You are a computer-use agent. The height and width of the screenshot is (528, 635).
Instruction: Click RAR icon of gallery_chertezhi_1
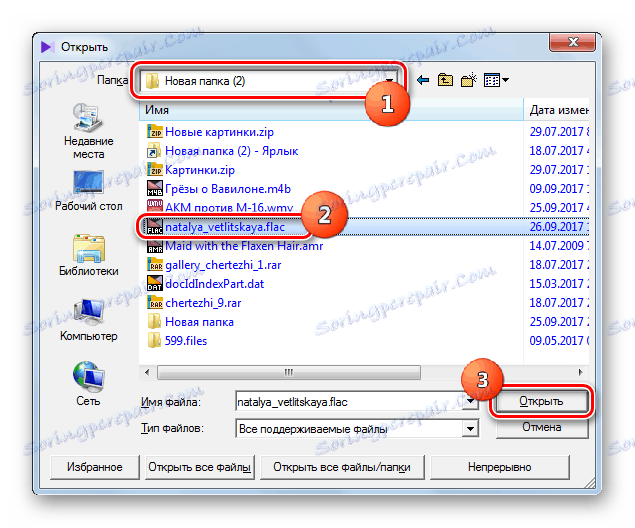(x=155, y=265)
